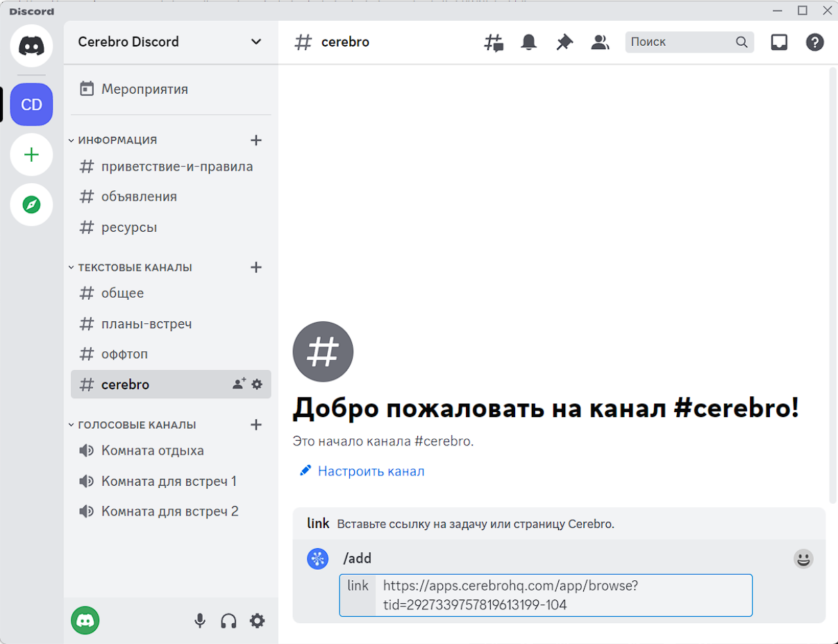Click the green user avatar
838x644 pixels.
pos(85,620)
